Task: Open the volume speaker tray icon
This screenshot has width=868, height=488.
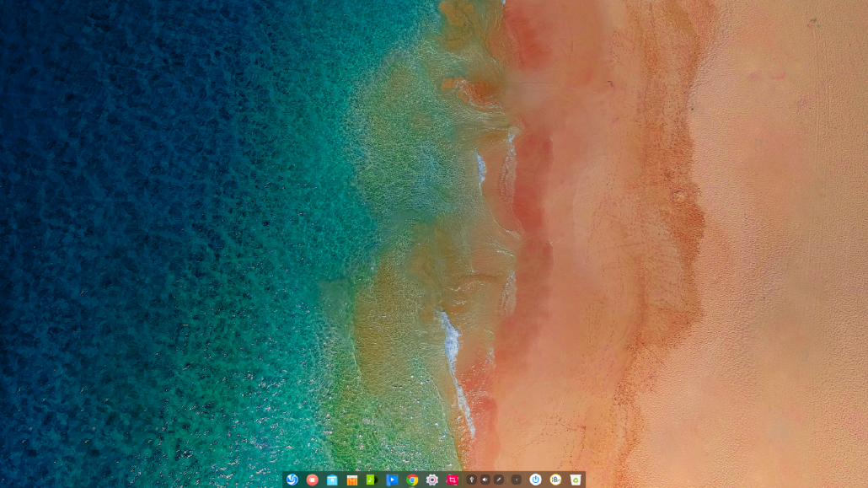Action: point(485,480)
